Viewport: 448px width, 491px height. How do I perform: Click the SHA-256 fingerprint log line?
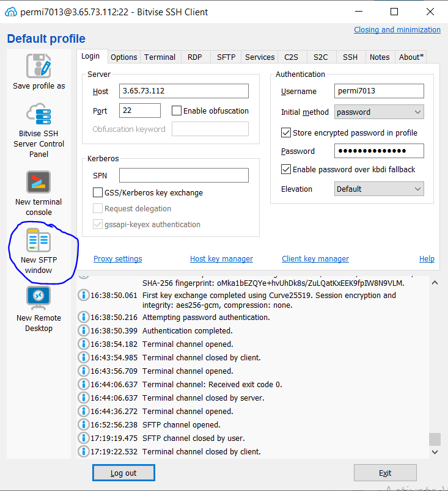click(x=273, y=283)
